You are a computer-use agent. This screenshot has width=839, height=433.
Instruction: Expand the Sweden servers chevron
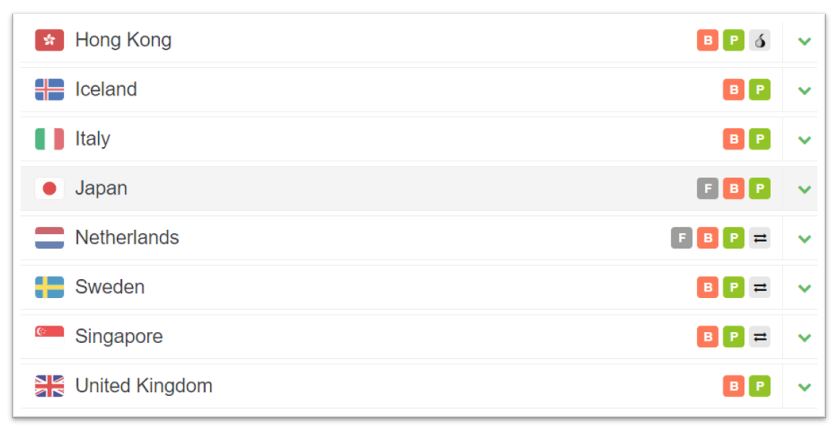point(804,288)
